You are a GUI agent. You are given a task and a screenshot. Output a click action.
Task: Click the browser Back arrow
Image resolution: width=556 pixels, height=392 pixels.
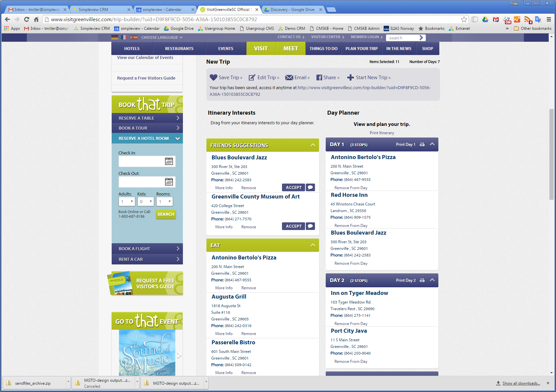coord(7,19)
